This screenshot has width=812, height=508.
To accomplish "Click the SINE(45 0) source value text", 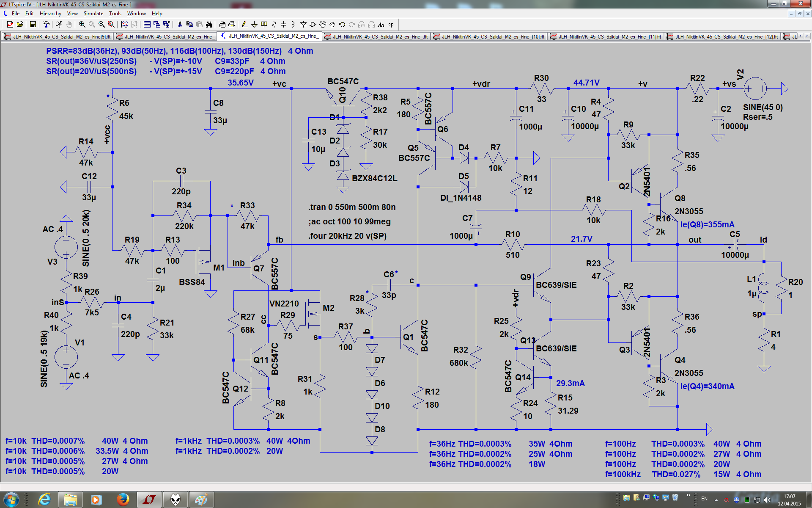I will tap(763, 108).
